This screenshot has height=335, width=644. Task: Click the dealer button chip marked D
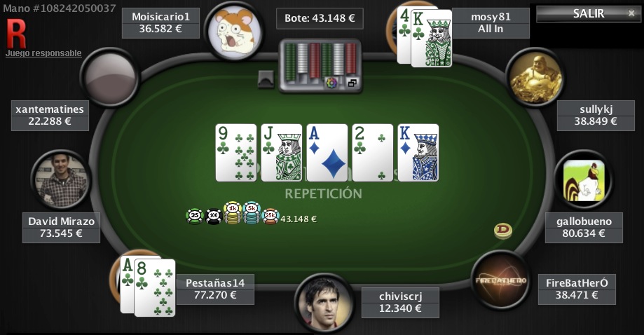point(502,231)
